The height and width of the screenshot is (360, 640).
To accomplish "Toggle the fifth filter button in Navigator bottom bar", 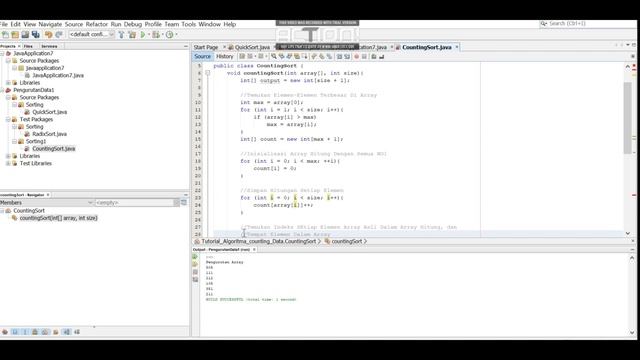I will [x=45, y=332].
